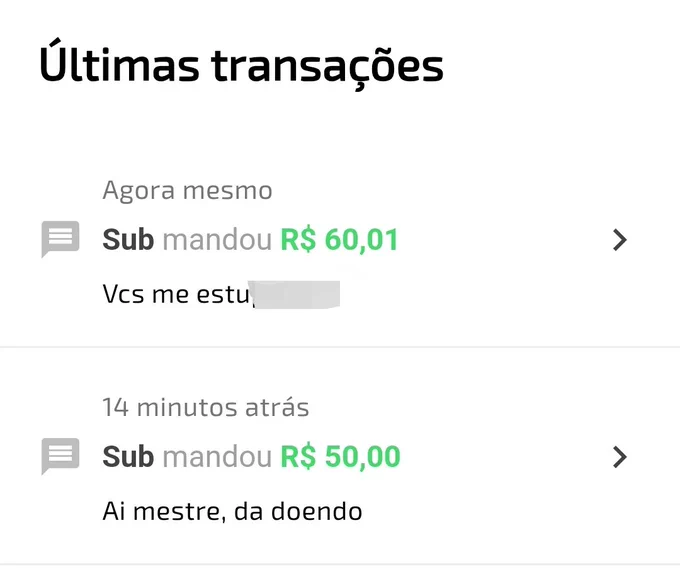Click the divider line below the R$ 50,00 transaction
The height and width of the screenshot is (579, 680).
pyautogui.click(x=340, y=564)
